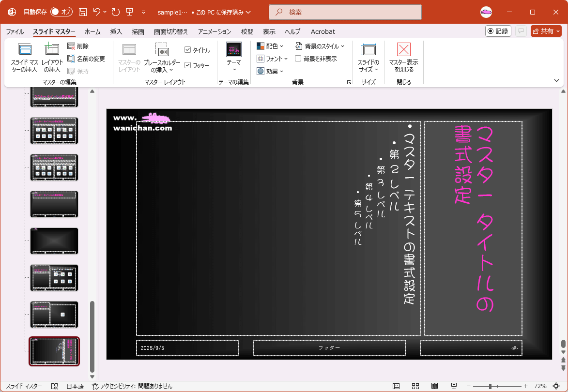Select the blank layout thumbnail

pyautogui.click(x=54, y=241)
